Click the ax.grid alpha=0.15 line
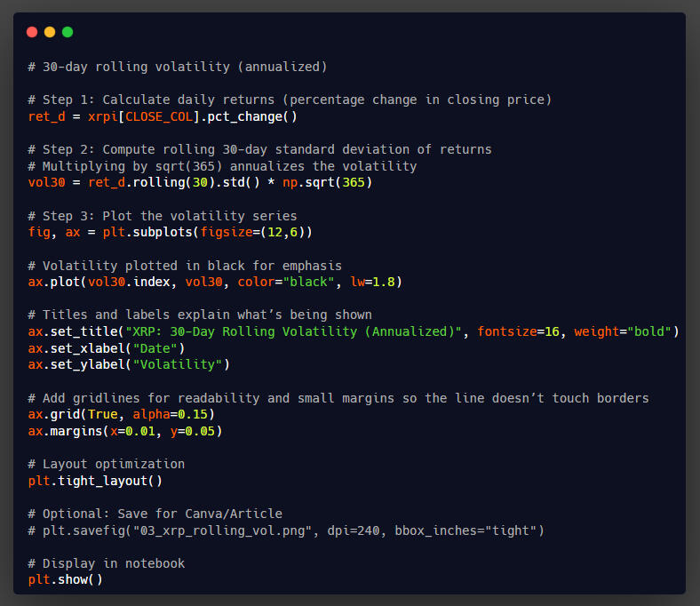Screen dimensions: 700x606 point(121,414)
